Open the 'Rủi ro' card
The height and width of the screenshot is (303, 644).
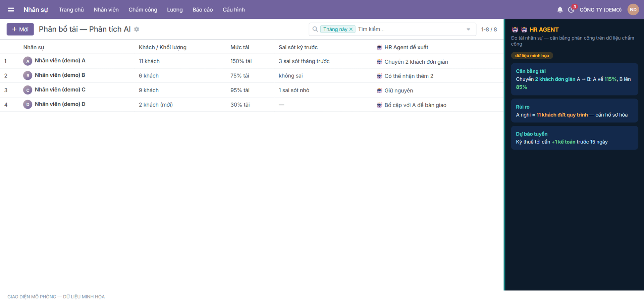(574, 111)
